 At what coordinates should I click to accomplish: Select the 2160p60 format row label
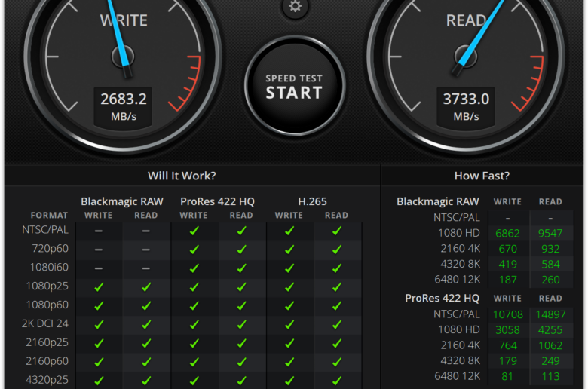pyautogui.click(x=47, y=361)
